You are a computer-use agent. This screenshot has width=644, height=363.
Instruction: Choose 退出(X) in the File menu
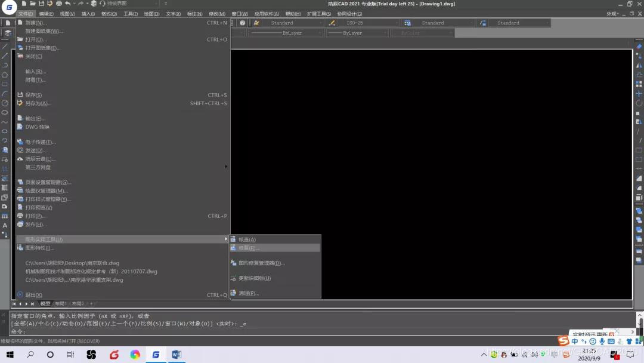[123, 295]
